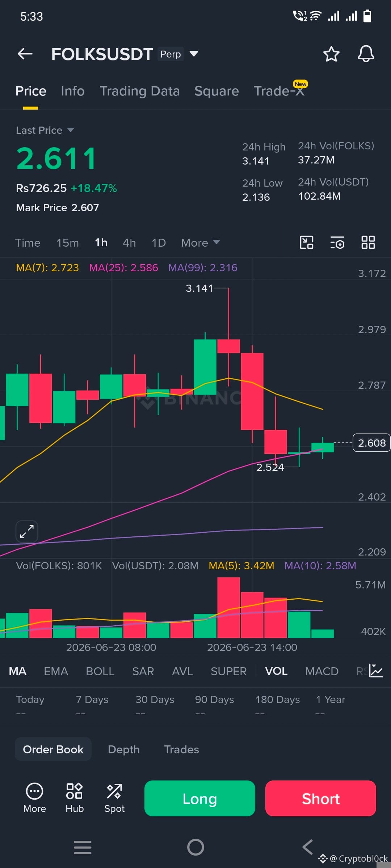Viewport: 391px width, 868px height.
Task: Switch to Price tab
Action: tap(31, 91)
